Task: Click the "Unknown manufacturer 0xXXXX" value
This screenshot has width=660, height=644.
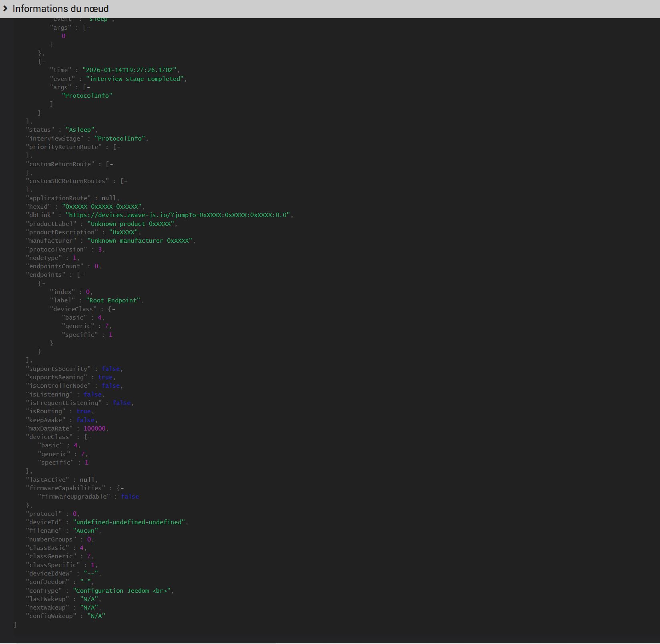Action: tap(140, 241)
